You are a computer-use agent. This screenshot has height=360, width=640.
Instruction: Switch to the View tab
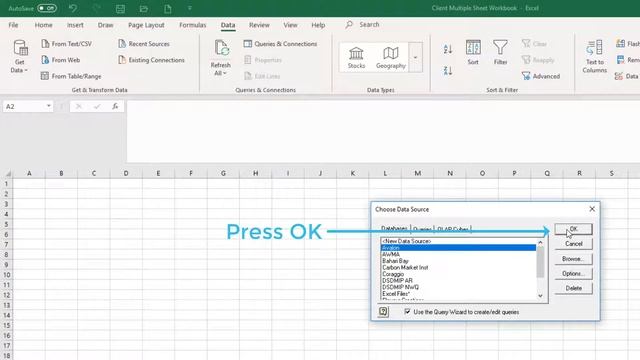pos(291,25)
